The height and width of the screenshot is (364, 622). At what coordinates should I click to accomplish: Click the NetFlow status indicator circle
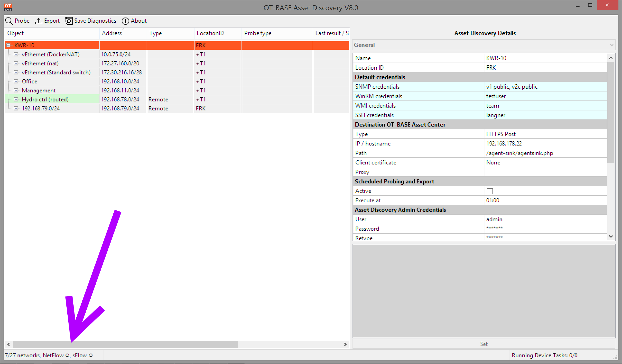pyautogui.click(x=67, y=355)
